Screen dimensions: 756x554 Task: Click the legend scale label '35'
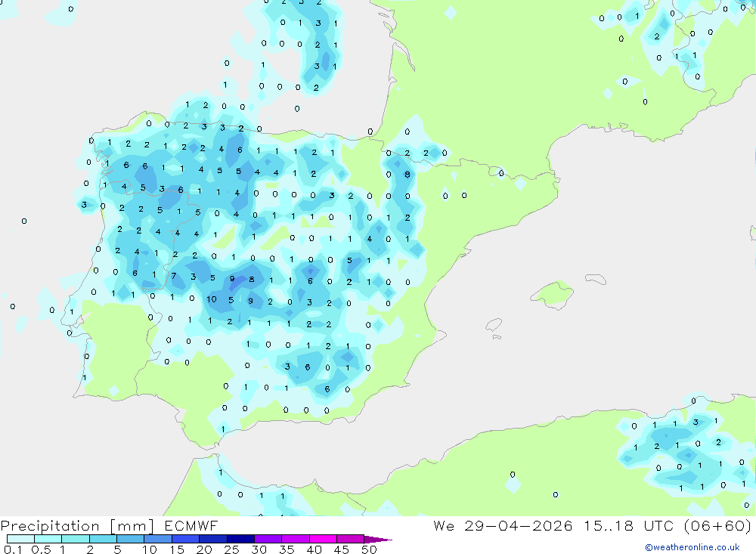point(287,549)
